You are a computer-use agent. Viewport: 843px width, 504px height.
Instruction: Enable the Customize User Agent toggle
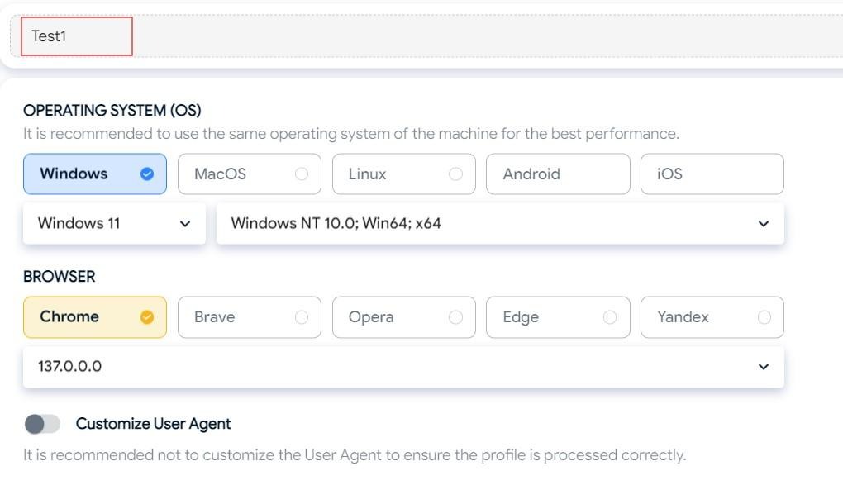click(42, 424)
